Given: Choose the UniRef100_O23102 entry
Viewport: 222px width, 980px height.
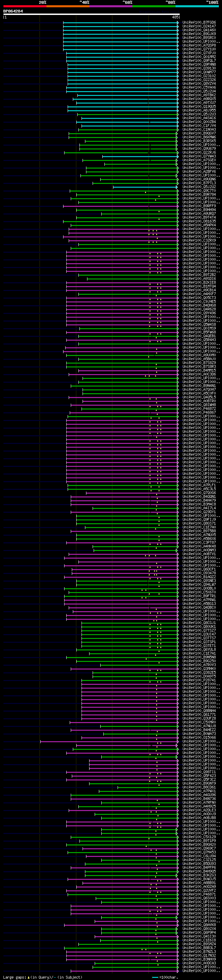Looking at the screenshot, I should coord(199,76).
